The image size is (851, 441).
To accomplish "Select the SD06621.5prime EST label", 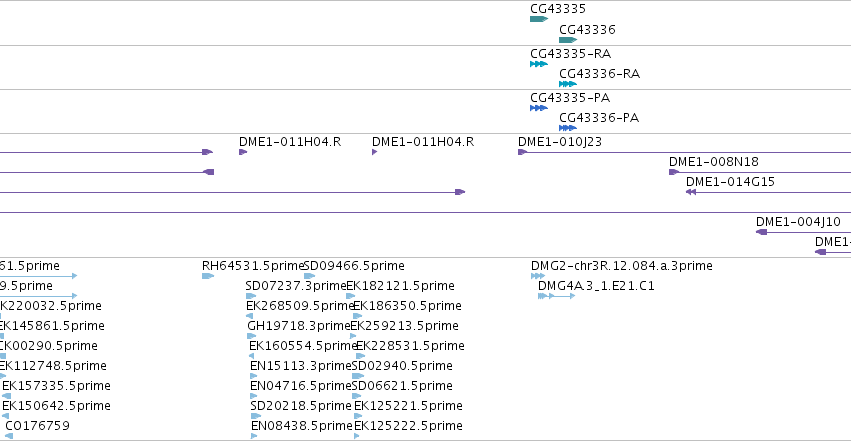I will coord(402,386).
